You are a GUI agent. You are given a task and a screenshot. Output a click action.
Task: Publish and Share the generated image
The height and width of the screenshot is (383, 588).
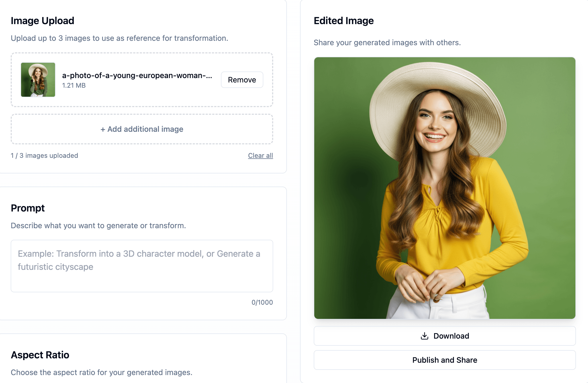(444, 360)
